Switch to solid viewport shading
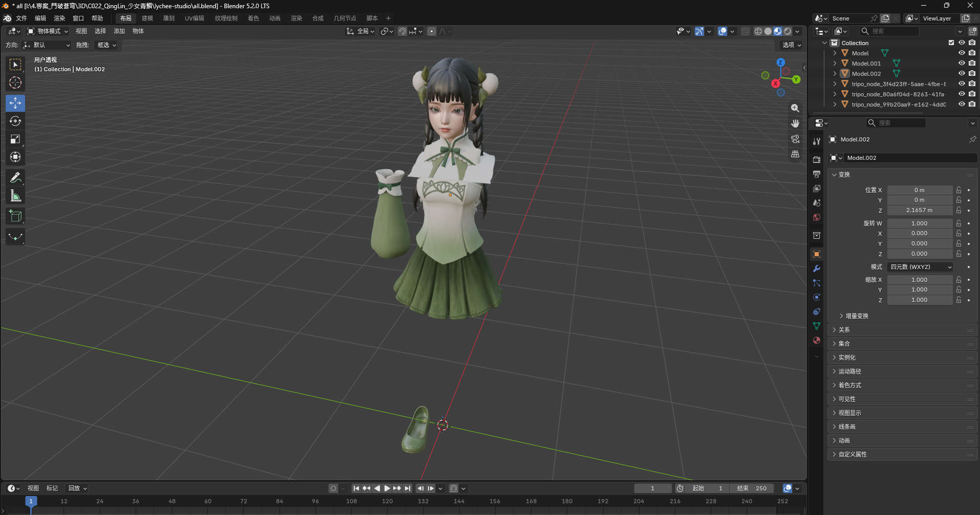Image resolution: width=980 pixels, height=515 pixels. (768, 31)
